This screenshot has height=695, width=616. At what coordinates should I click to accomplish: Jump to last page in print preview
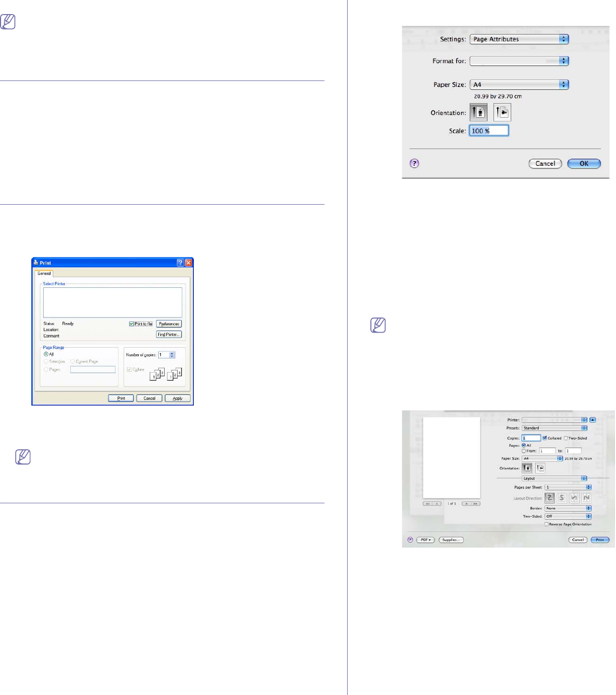pos(475,503)
